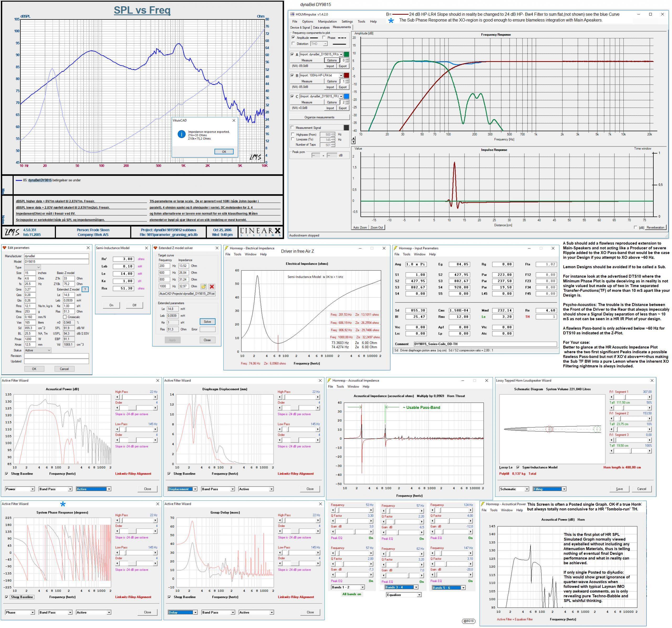Toggle Amplitude checkbox in HOLMImpulse
672x628 pixels.
pyautogui.click(x=293, y=38)
